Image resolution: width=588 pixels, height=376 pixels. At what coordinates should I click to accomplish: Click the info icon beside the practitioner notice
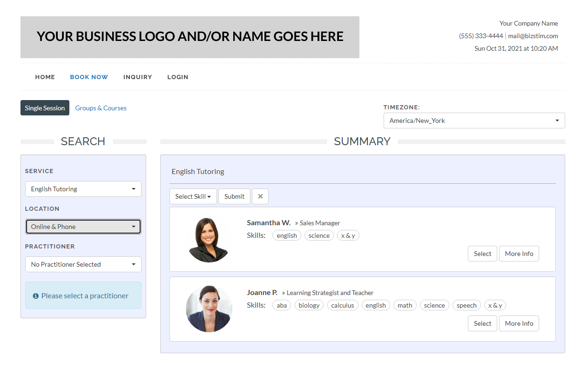coord(36,295)
